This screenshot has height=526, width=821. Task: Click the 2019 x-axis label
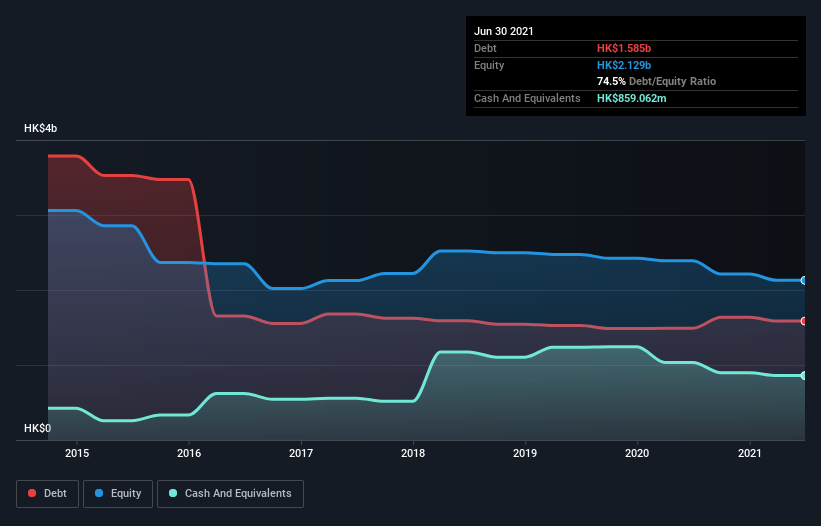pyautogui.click(x=525, y=453)
